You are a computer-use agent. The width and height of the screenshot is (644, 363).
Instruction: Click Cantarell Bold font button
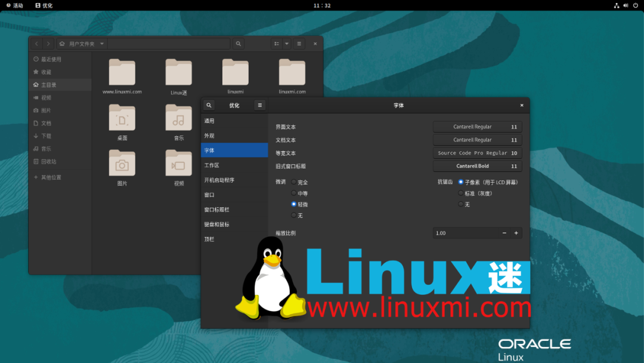(x=477, y=166)
